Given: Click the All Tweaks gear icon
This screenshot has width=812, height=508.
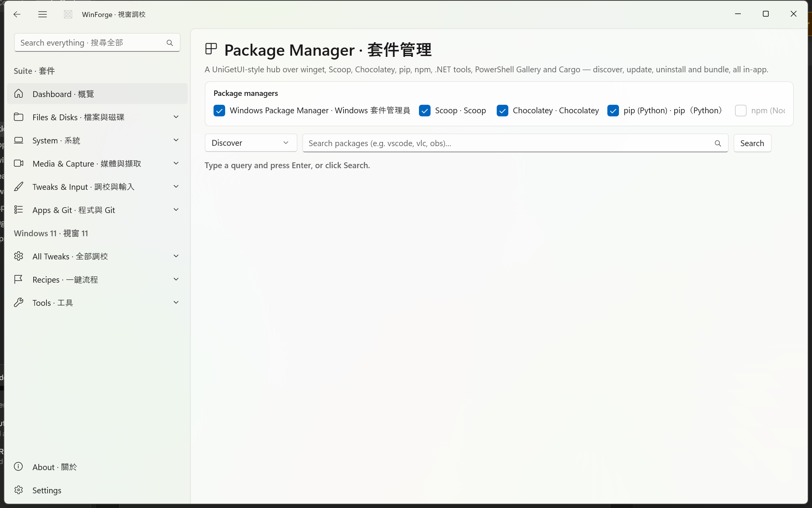Looking at the screenshot, I should (x=19, y=256).
